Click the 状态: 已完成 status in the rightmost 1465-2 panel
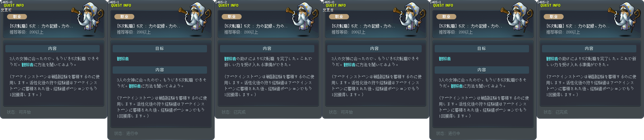Image resolution: width=644 pixels, height=140 pixels. click(x=556, y=112)
